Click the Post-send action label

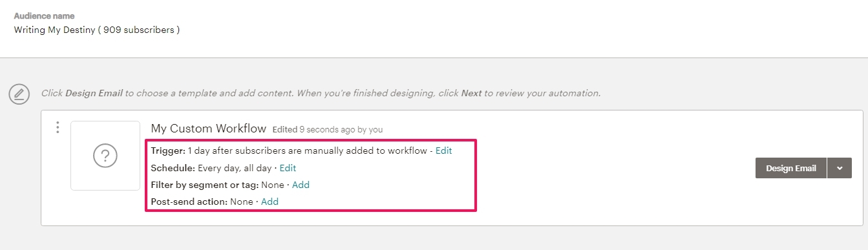[x=189, y=201]
